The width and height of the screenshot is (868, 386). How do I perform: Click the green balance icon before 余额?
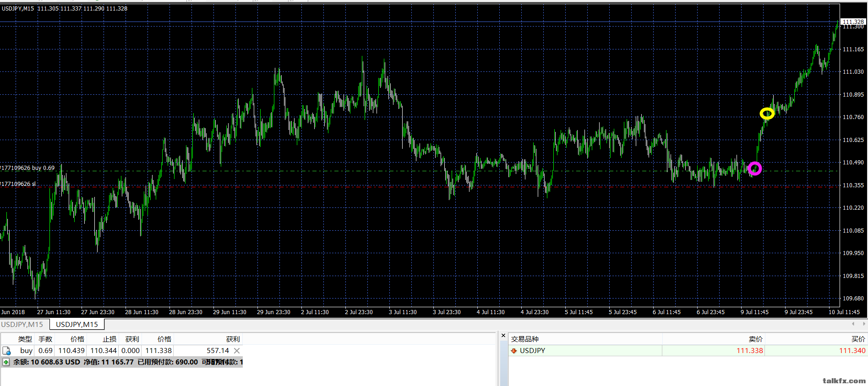(6, 362)
